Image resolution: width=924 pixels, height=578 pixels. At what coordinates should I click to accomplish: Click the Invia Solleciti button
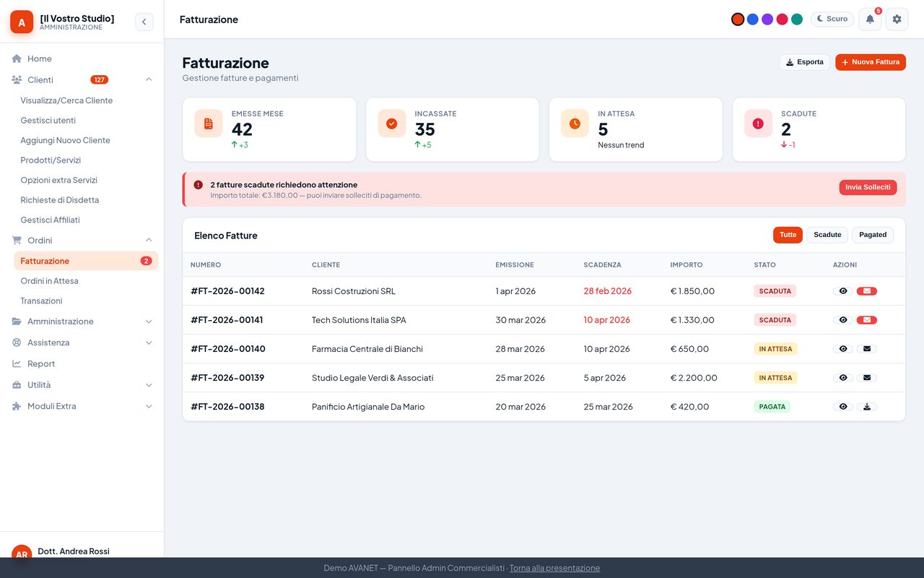coord(868,187)
